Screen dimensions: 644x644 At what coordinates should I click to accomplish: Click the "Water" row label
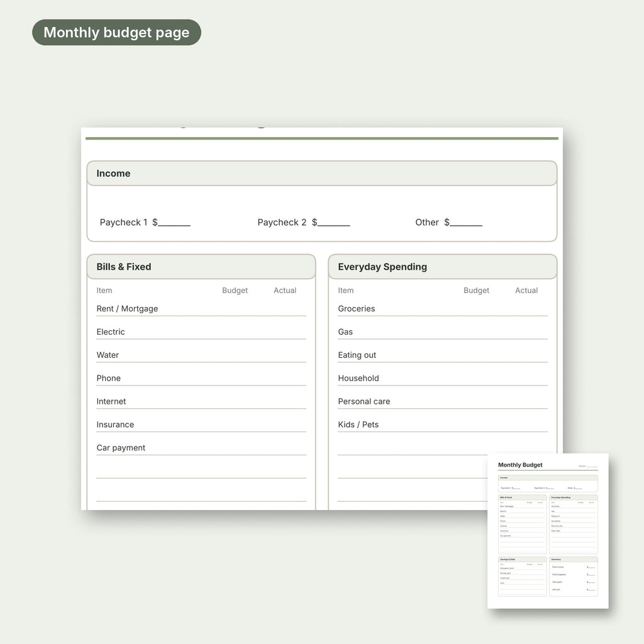[x=108, y=355]
